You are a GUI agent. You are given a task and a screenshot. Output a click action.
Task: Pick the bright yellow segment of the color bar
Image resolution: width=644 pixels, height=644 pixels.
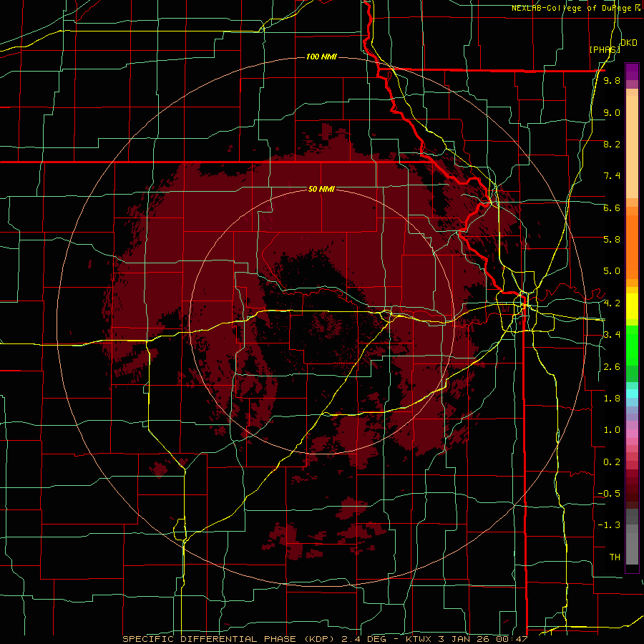[x=632, y=306]
